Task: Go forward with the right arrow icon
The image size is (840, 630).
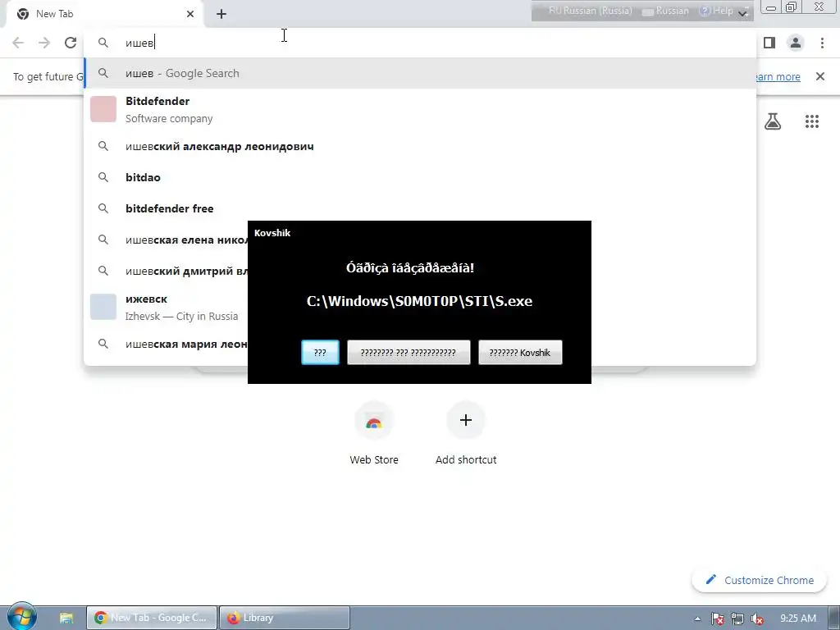Action: pyautogui.click(x=44, y=43)
